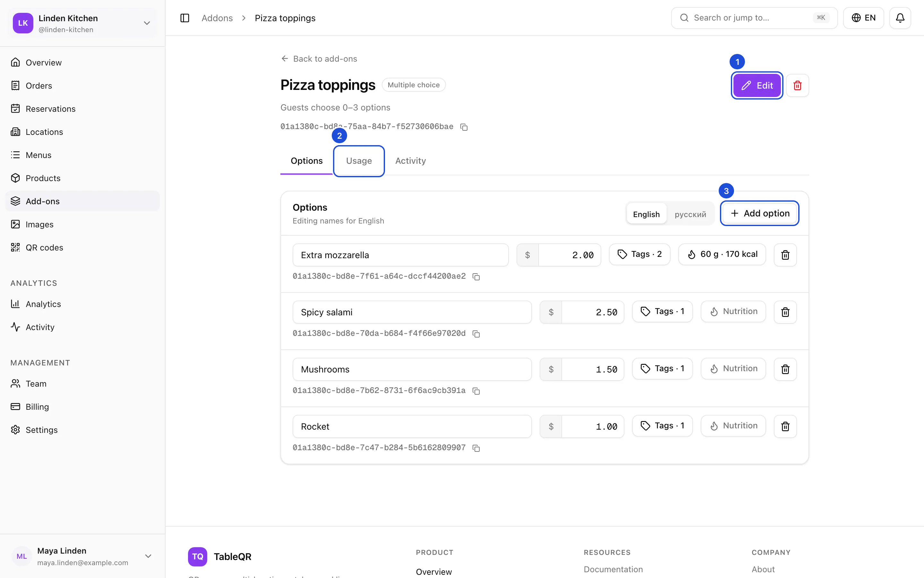Screen dimensions: 924x578
Task: Switch to the Usage tab
Action: click(359, 161)
